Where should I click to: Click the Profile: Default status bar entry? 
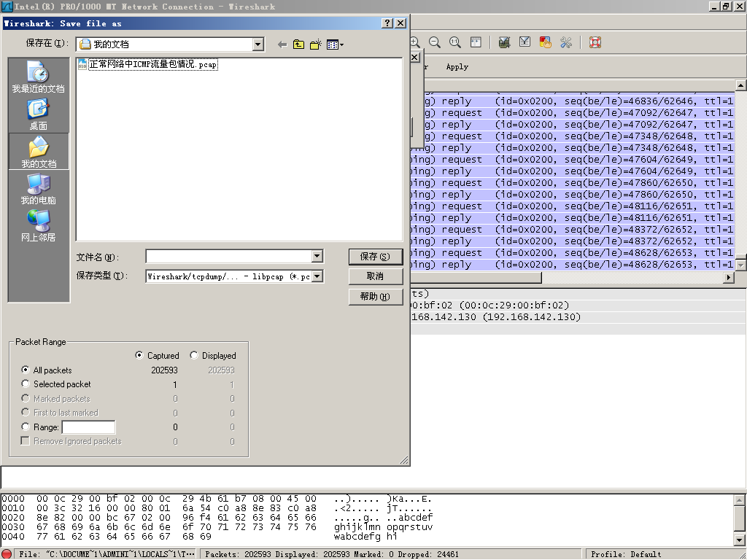pos(626,554)
